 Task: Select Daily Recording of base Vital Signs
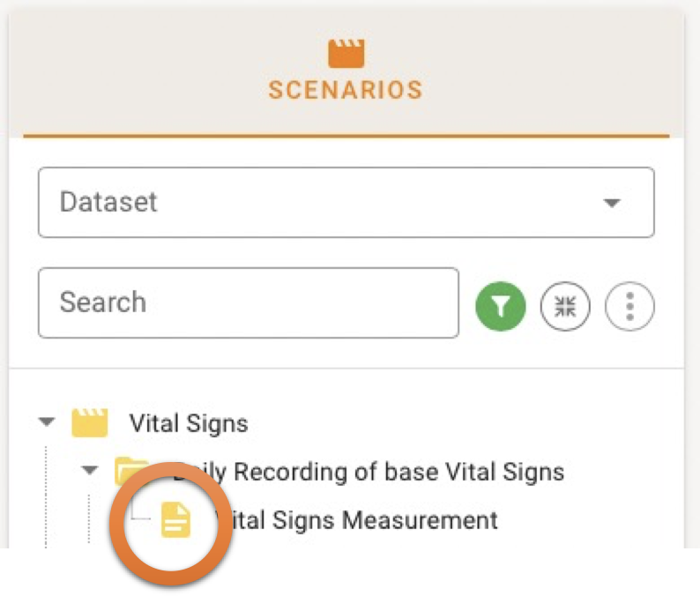point(370,472)
